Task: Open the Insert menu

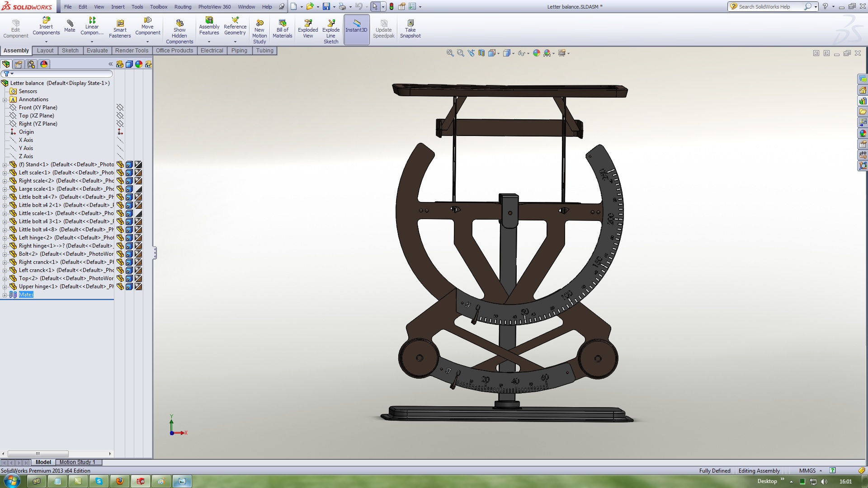Action: [118, 7]
